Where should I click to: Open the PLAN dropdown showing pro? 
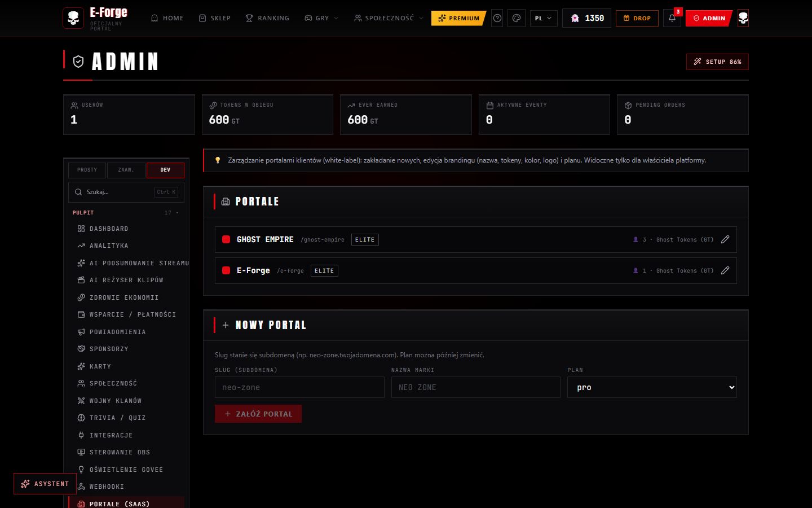point(652,387)
